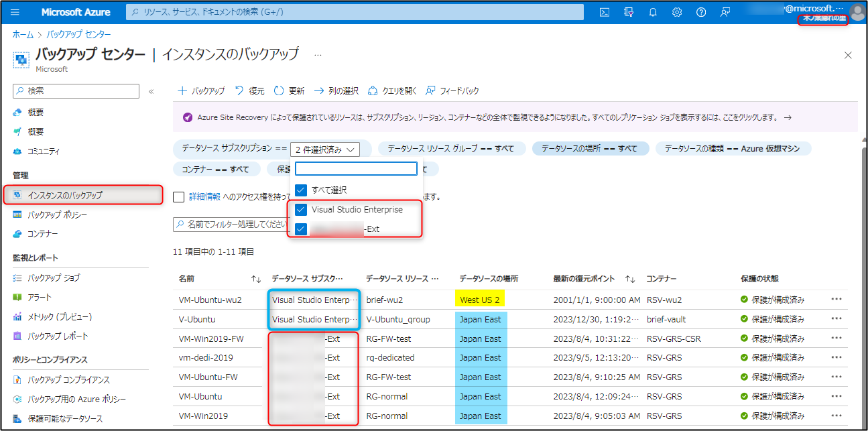Open more options for VM-Win2019-FW row
Image resolution: width=868 pixels, height=431 pixels.
click(x=836, y=338)
